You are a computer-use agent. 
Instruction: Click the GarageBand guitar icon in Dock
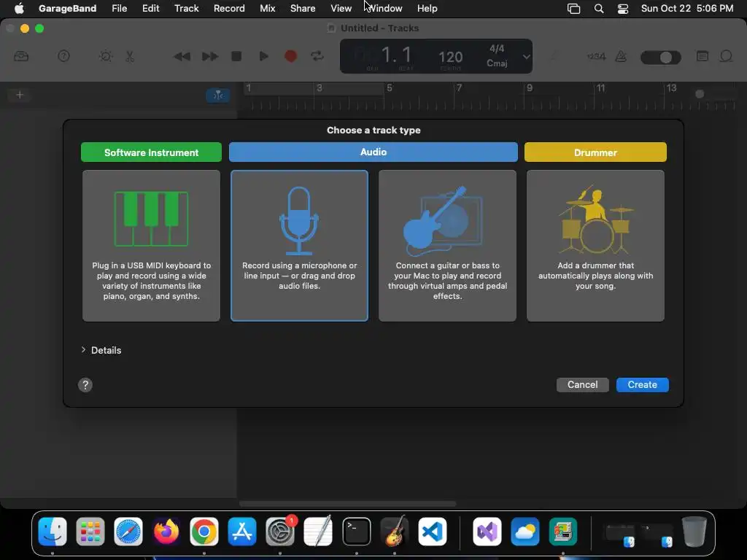pos(395,531)
